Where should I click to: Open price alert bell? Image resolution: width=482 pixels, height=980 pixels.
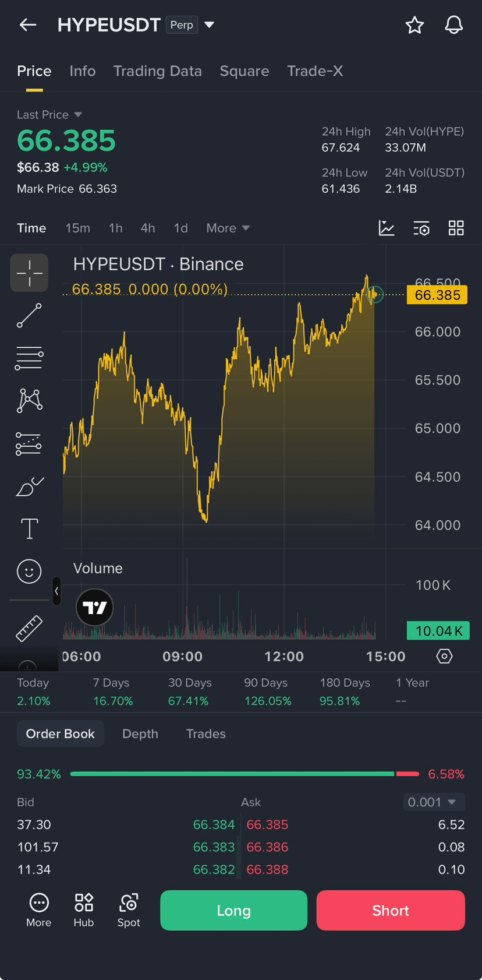tap(454, 25)
